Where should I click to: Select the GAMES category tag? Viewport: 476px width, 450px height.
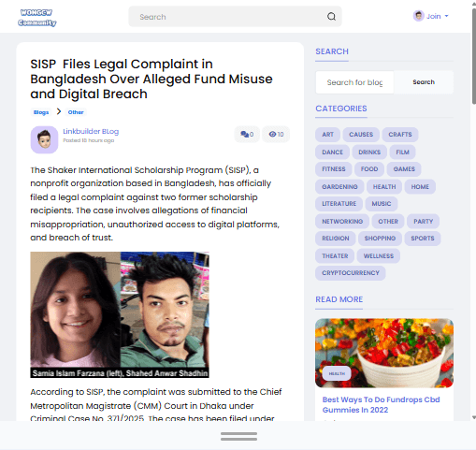(x=404, y=169)
